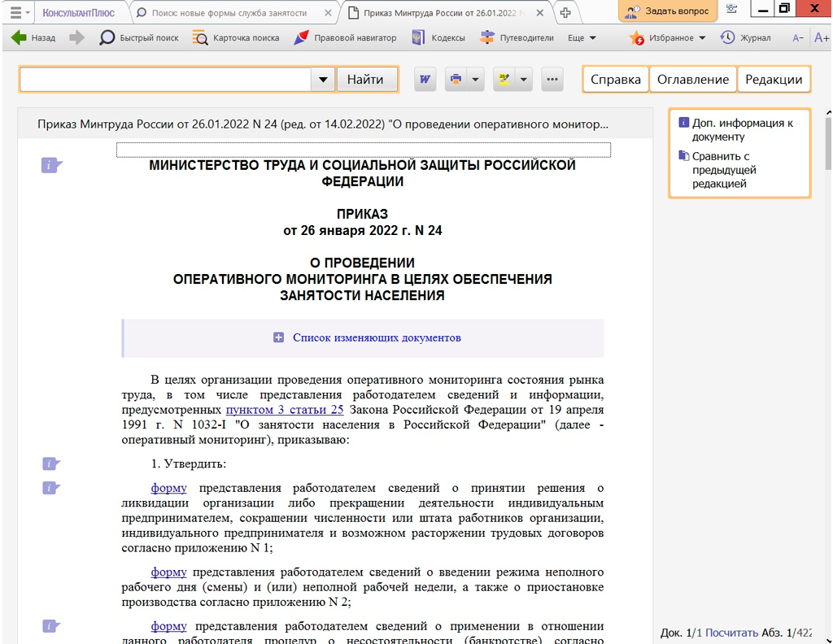
Task: Open Карточка поиска search card
Action: pyautogui.click(x=237, y=37)
